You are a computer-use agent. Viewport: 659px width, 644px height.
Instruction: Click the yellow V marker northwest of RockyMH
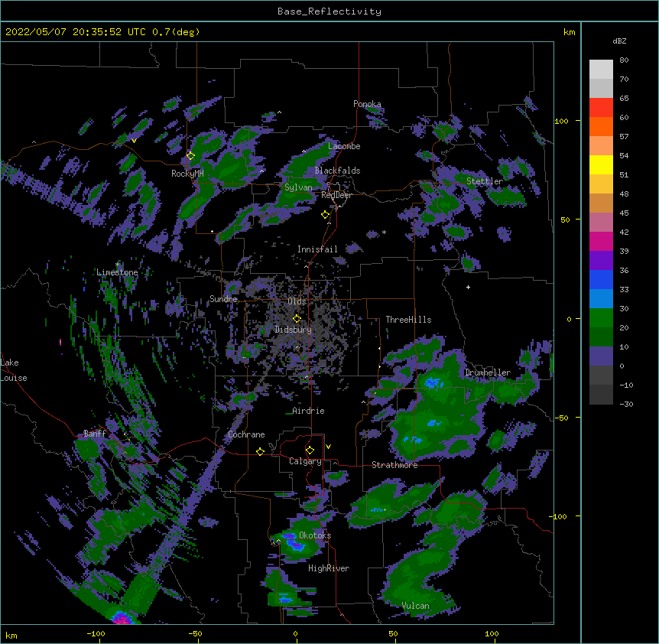click(x=134, y=141)
